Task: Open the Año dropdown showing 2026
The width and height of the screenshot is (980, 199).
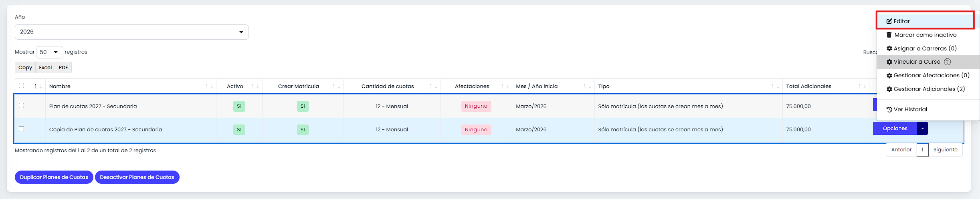Action: (x=131, y=32)
